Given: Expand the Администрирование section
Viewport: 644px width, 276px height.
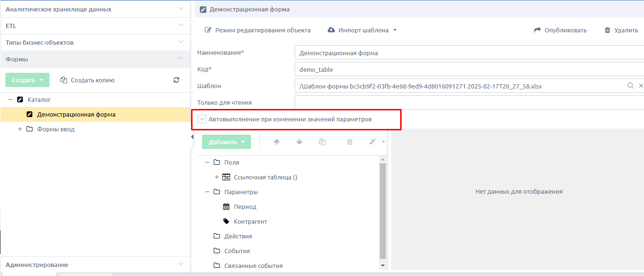Looking at the screenshot, I should (95, 265).
